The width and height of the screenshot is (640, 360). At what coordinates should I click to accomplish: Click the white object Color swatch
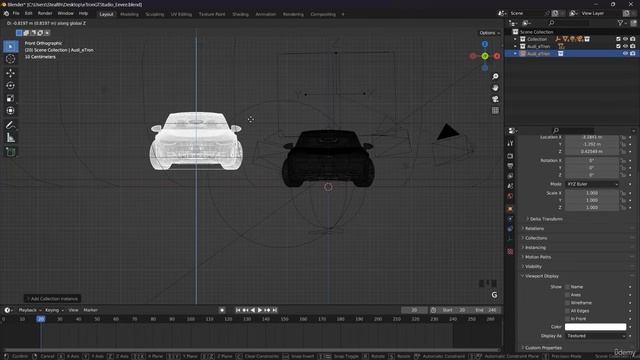tap(595, 327)
